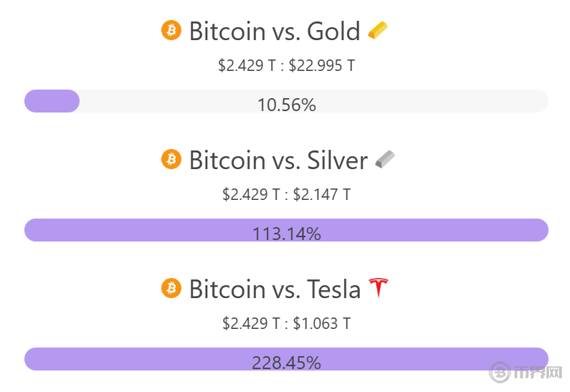Click the 228.45% percentage label
This screenshot has height=392, width=570.
[x=287, y=363]
